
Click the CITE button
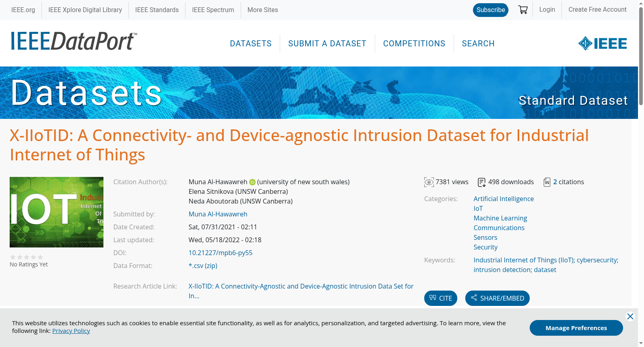click(441, 298)
